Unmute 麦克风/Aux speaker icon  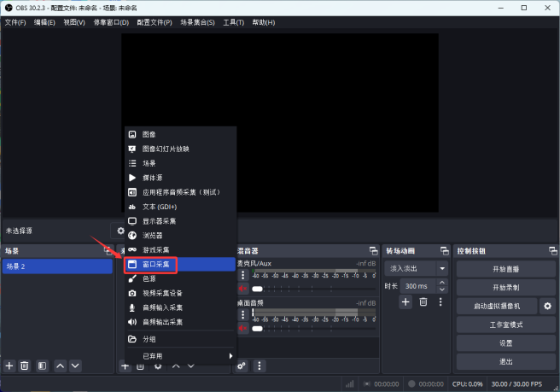click(242, 289)
